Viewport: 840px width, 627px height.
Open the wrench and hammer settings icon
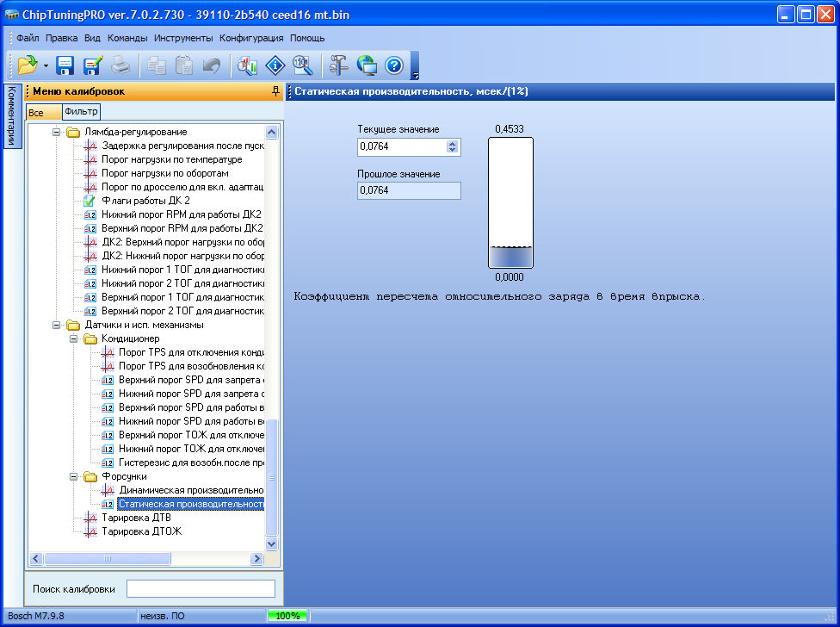point(339,65)
